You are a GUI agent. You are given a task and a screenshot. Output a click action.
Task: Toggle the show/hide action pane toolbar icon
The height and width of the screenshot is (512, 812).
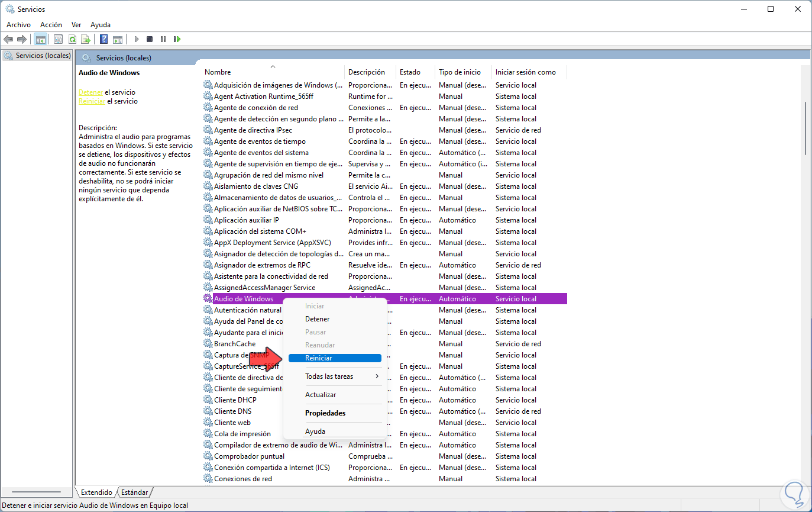click(118, 39)
